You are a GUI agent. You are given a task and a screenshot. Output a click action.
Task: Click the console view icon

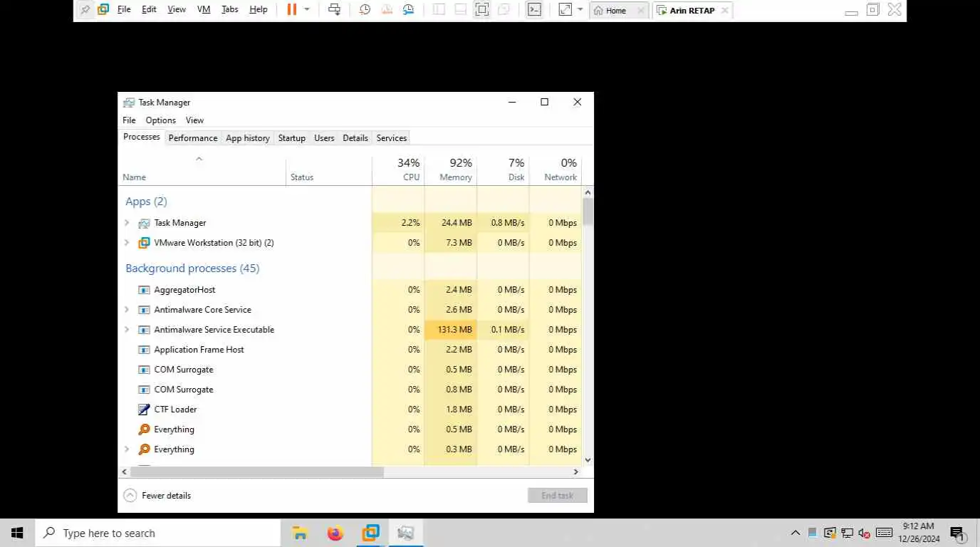coord(534,10)
